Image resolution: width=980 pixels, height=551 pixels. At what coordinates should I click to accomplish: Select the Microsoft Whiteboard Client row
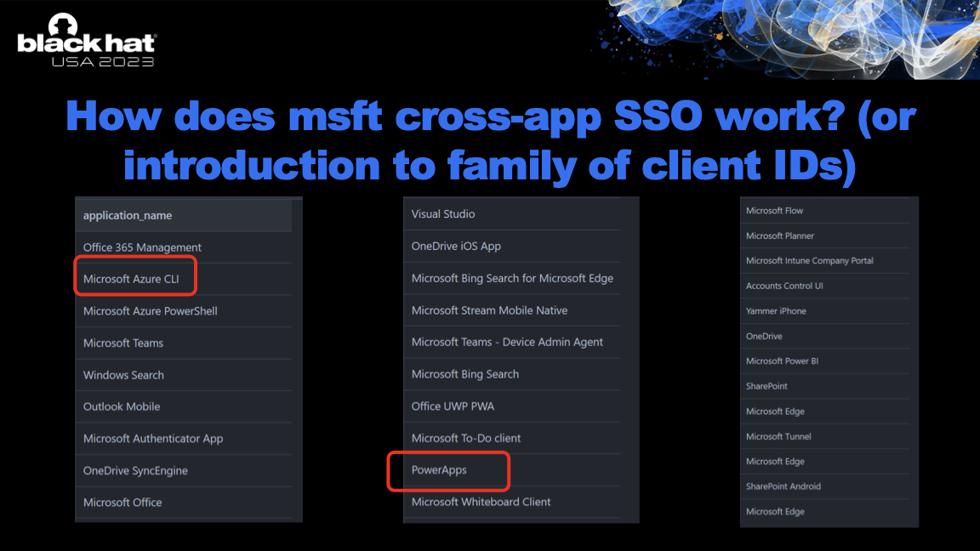pos(512,502)
